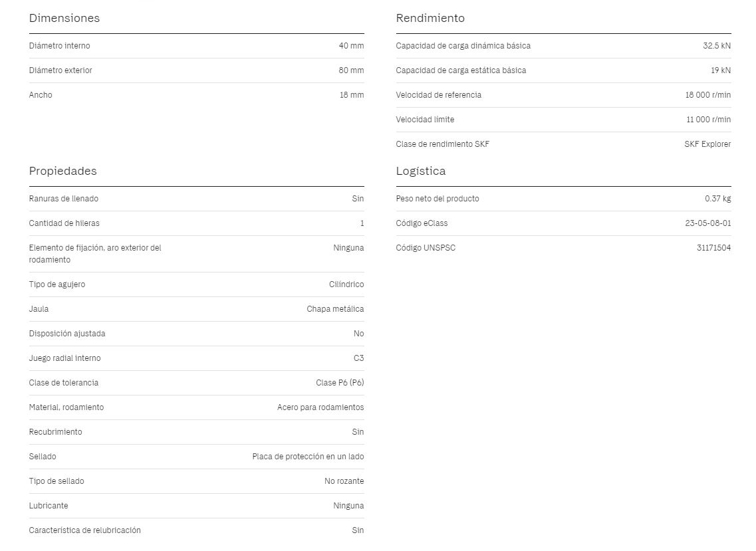The image size is (756, 551).
Task: Click the Clase P6 (P6) tolerance value
Action: pyautogui.click(x=340, y=383)
